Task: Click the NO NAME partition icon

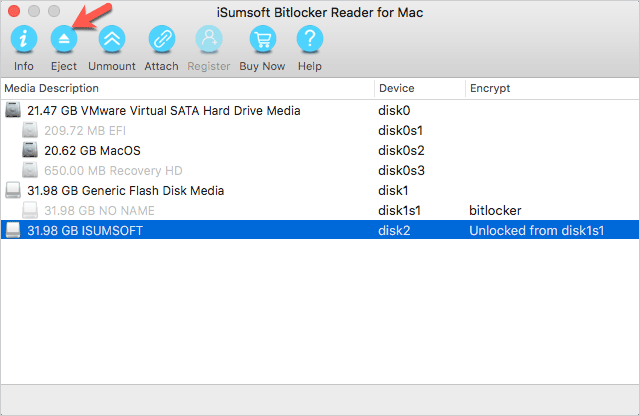Action: (x=30, y=210)
